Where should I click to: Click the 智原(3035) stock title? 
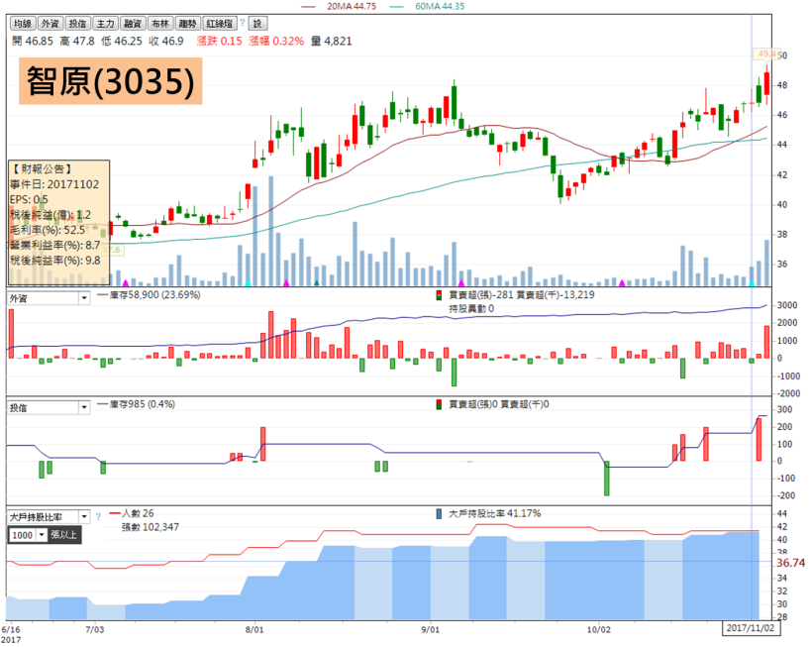(x=110, y=81)
